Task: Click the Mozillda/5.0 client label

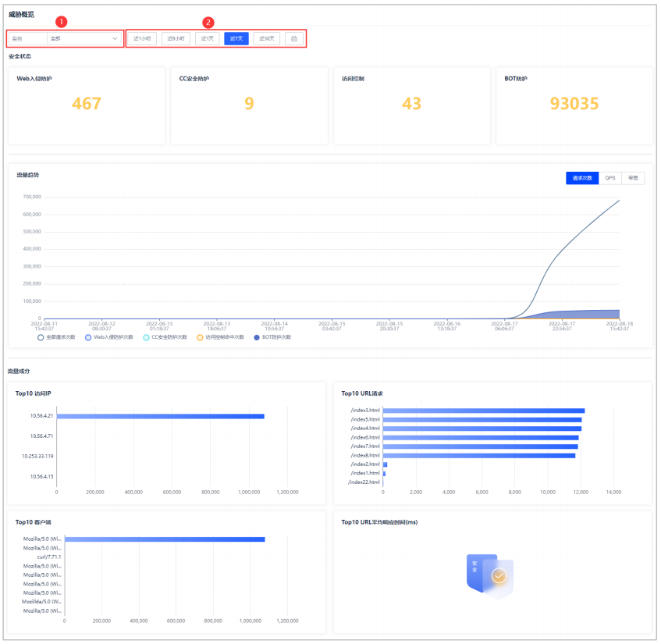Action: [41, 602]
